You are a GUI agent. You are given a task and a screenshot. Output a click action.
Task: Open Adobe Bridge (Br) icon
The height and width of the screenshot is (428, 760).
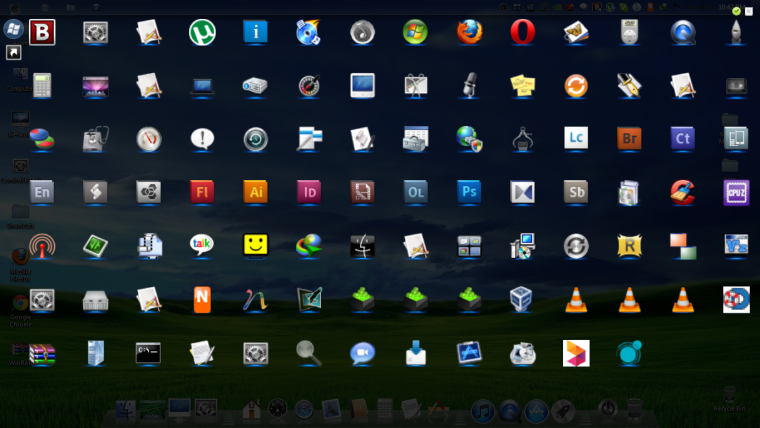coord(629,137)
